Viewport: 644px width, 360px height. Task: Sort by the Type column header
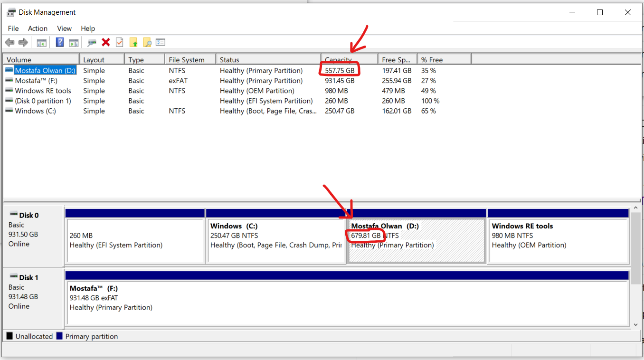click(x=145, y=59)
